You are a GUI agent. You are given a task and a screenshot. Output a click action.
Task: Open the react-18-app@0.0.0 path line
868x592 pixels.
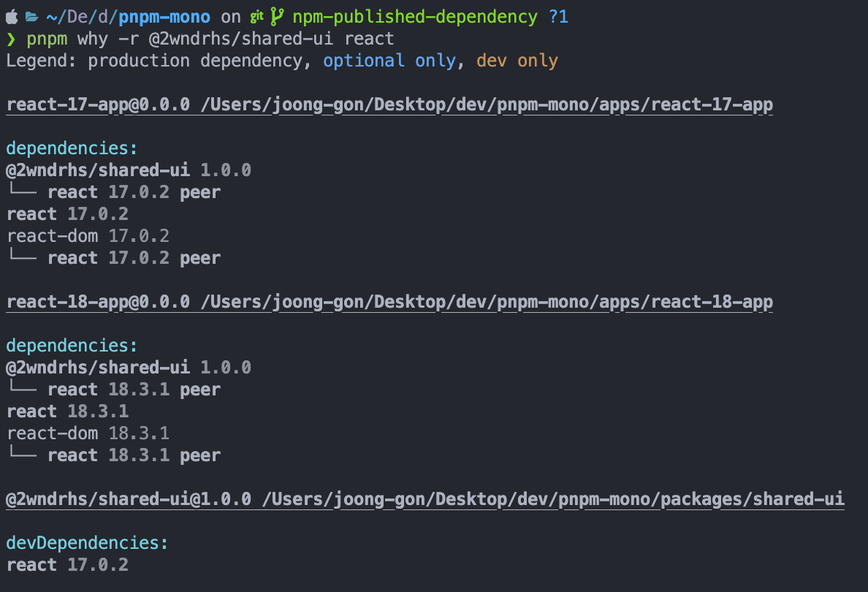(389, 302)
